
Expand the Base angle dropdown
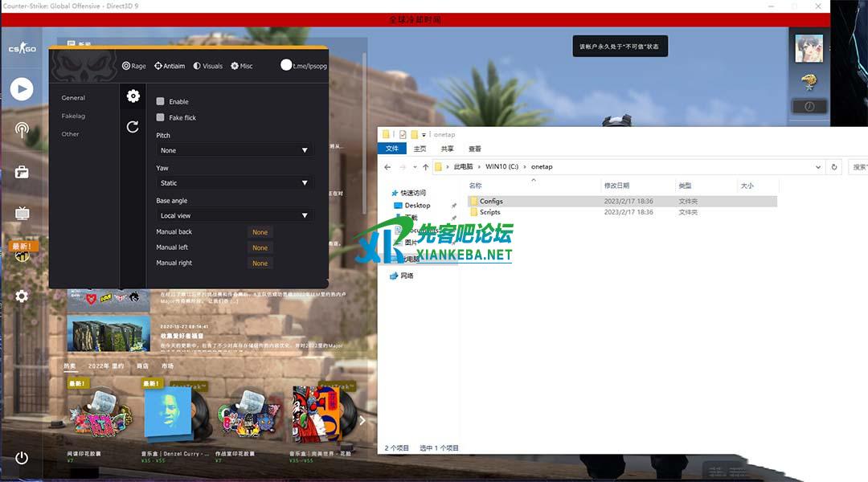pos(234,215)
